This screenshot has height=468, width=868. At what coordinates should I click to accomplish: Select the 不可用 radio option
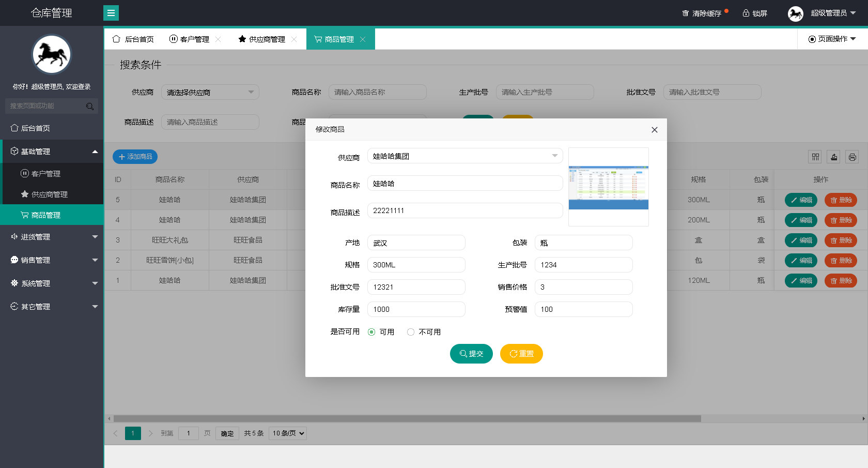(411, 332)
